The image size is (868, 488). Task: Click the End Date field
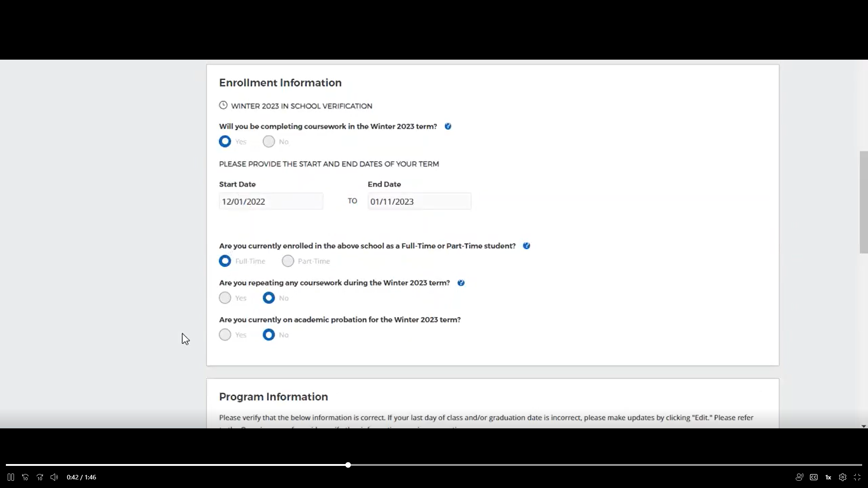point(419,202)
